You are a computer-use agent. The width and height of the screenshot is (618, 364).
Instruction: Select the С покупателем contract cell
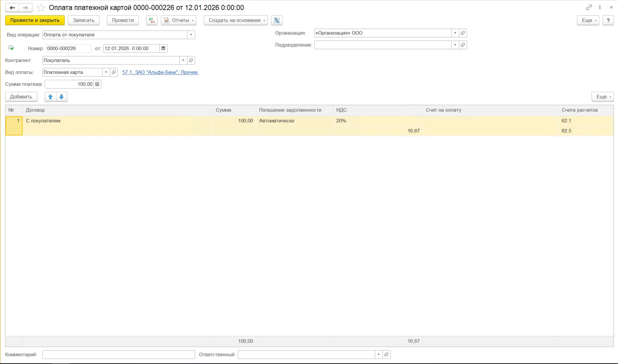[118, 126]
